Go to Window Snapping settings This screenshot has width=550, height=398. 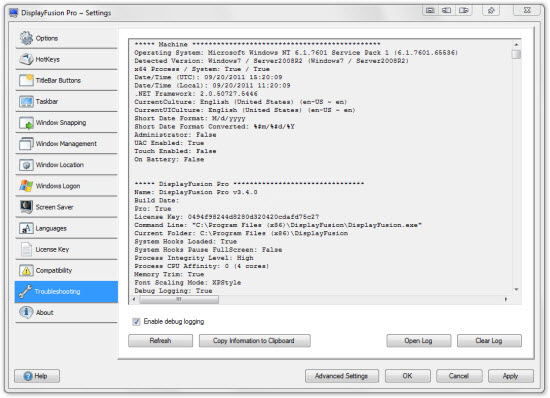point(66,123)
